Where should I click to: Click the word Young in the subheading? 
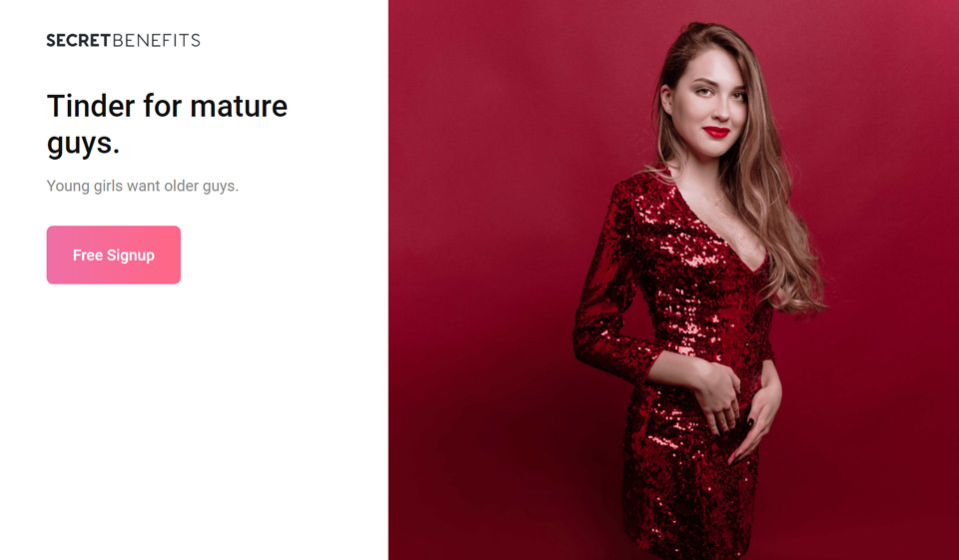pos(68,186)
